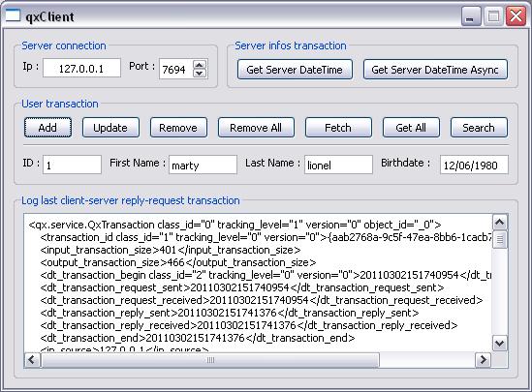The image size is (532, 392).
Task: Click the Birthdate field
Action: click(x=474, y=165)
